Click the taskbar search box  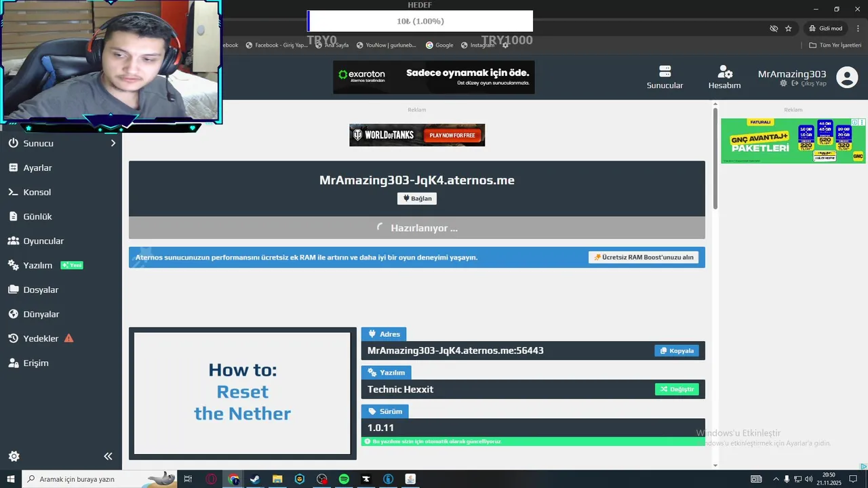click(x=100, y=479)
